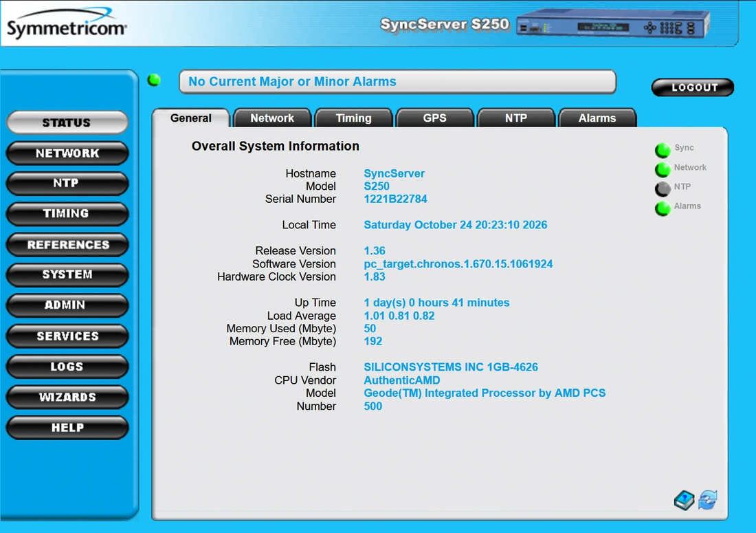
Task: Open the SERVICES sidebar section
Action: (x=67, y=336)
